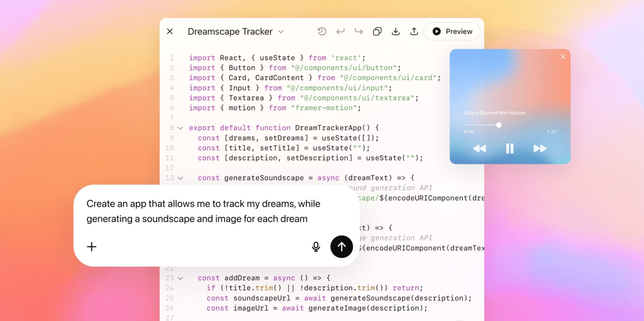Image resolution: width=644 pixels, height=321 pixels.
Task: Collapse the DreamTrackerApp function at line 8
Action: (180, 128)
